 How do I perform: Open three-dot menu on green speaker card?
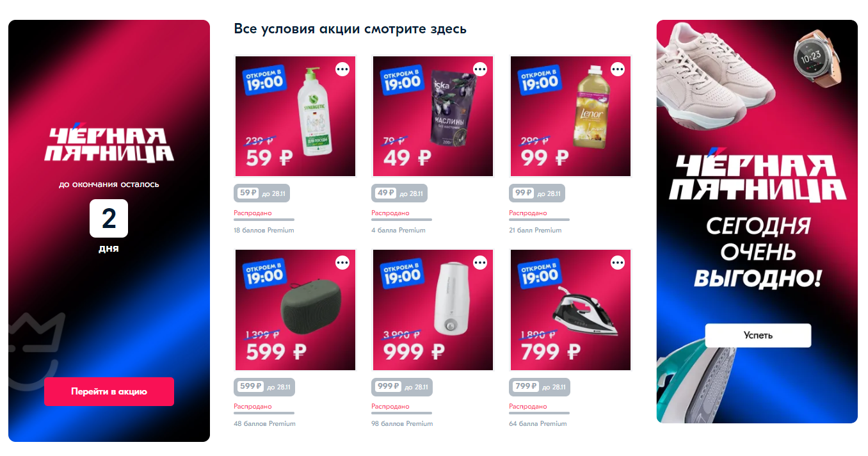[342, 263]
